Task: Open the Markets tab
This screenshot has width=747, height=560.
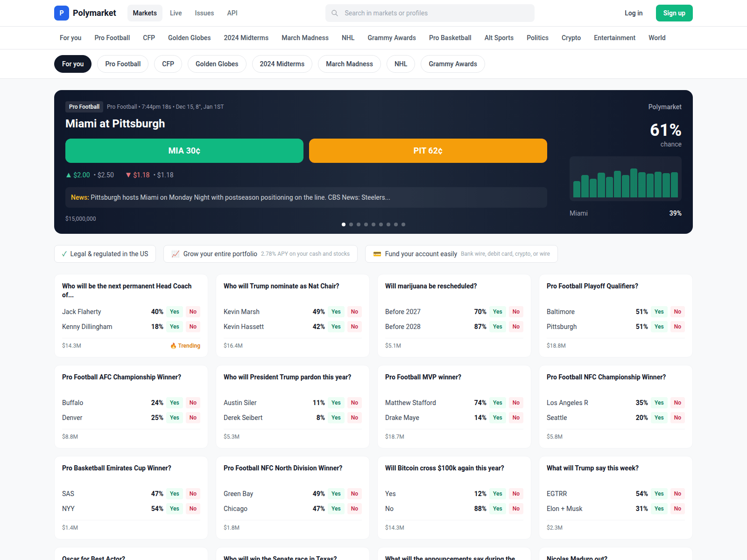Action: coord(145,13)
